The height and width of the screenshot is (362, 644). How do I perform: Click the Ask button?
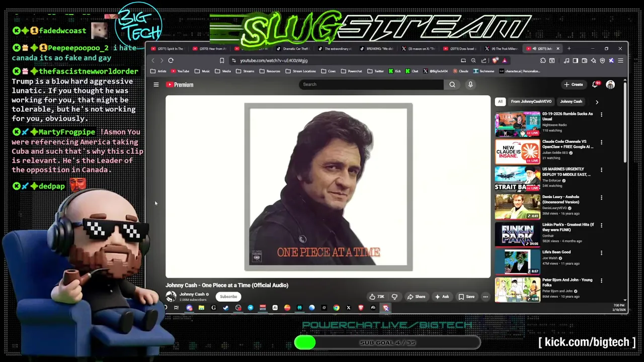[442, 297]
